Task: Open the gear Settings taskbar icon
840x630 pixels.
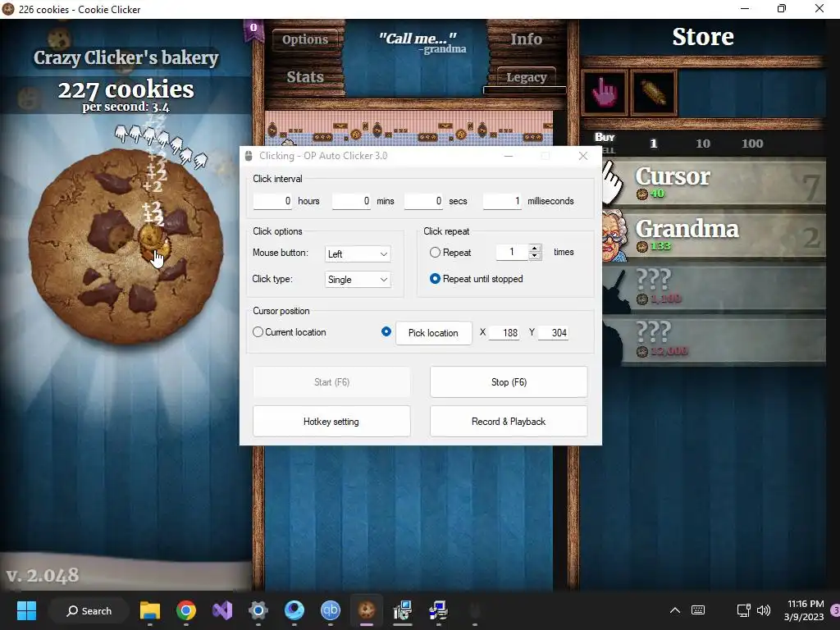Action: click(x=258, y=610)
